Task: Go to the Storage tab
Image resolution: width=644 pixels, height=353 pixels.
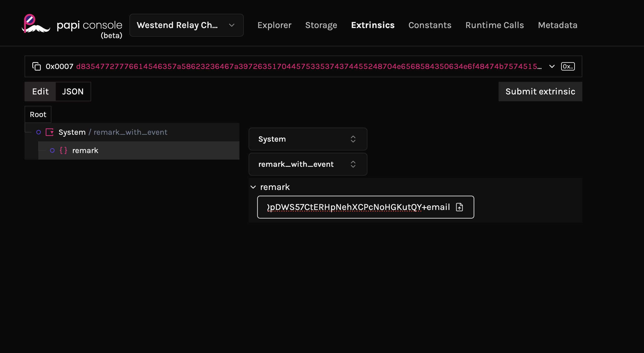Action: click(x=321, y=25)
